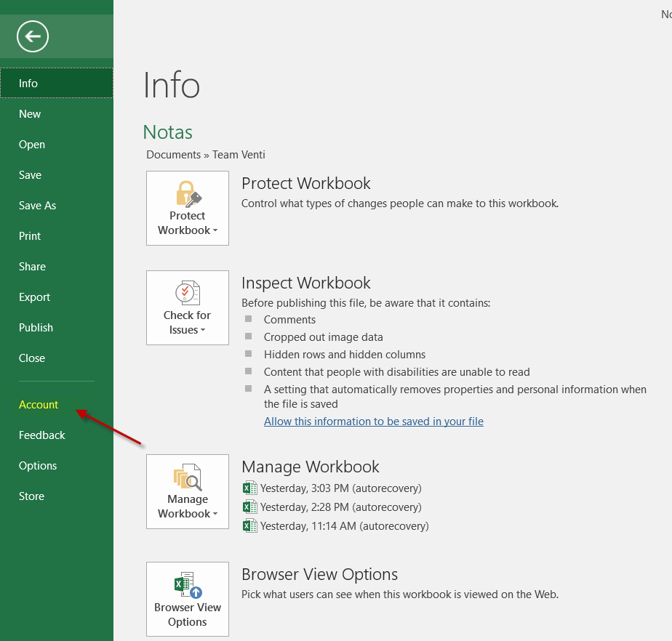Open the Yesterday 11:14 AM autorecovery version
672x641 pixels.
click(345, 526)
